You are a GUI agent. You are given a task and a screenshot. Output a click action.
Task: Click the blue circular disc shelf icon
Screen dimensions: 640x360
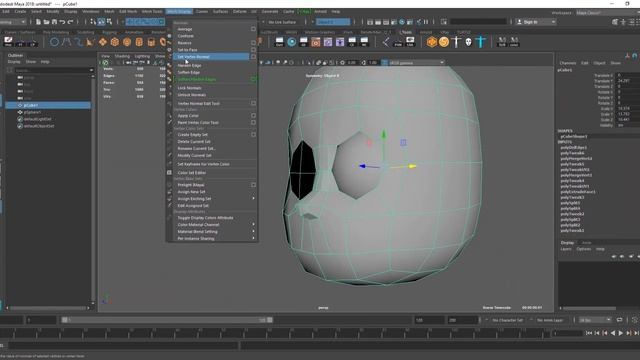(291, 42)
